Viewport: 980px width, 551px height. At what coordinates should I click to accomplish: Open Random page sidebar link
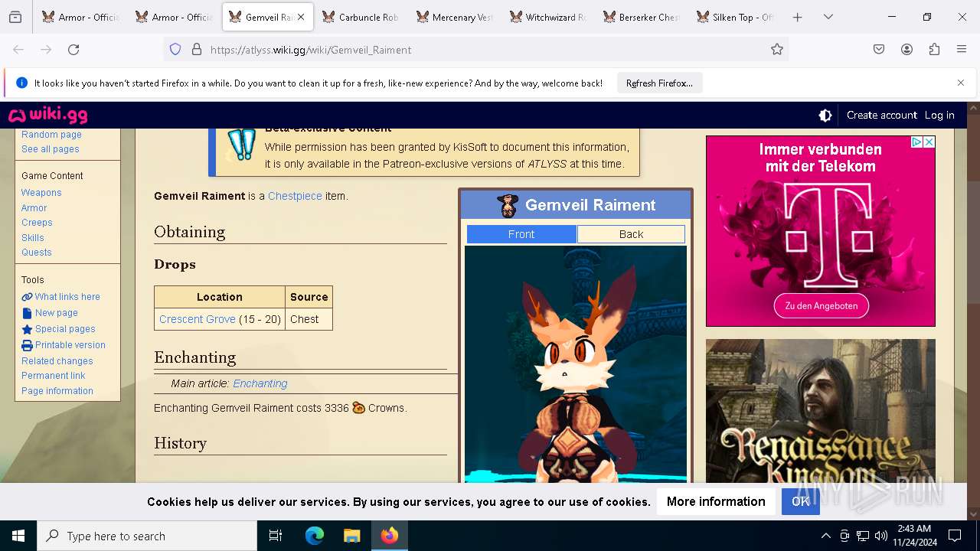tap(51, 135)
